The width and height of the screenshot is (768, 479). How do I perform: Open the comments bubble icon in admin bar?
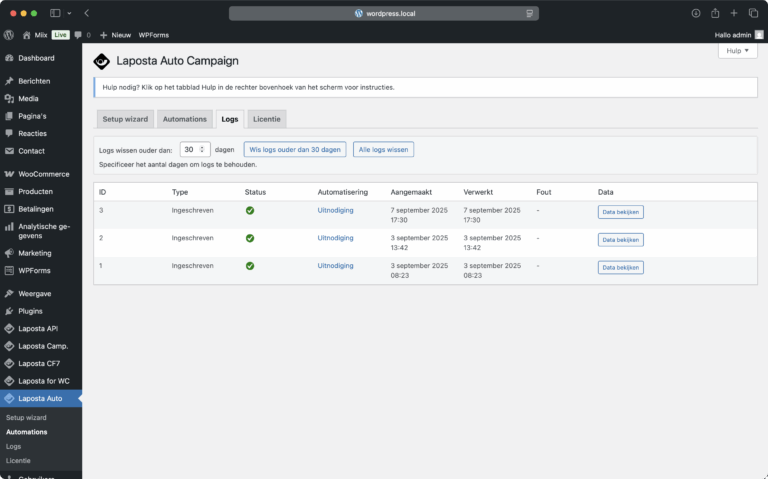(x=78, y=35)
